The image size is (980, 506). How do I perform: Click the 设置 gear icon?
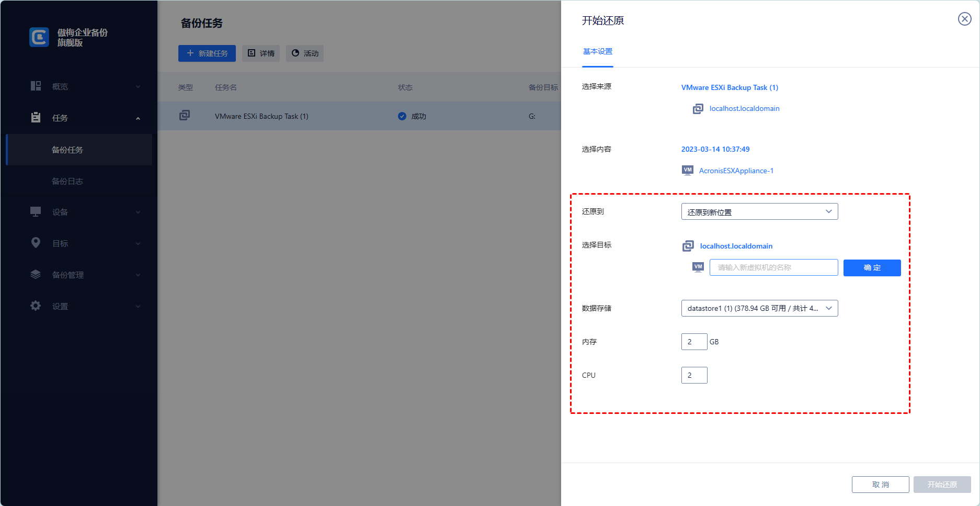(x=36, y=306)
